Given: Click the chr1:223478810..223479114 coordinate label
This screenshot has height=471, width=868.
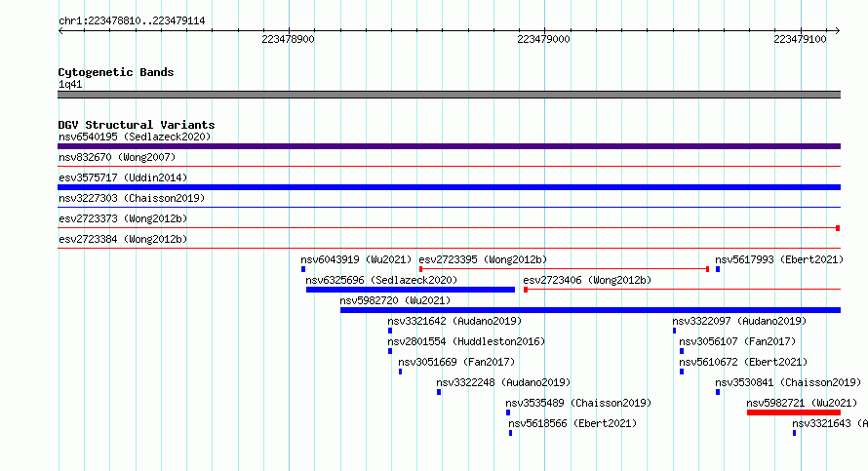Looking at the screenshot, I should pyautogui.click(x=132, y=21).
